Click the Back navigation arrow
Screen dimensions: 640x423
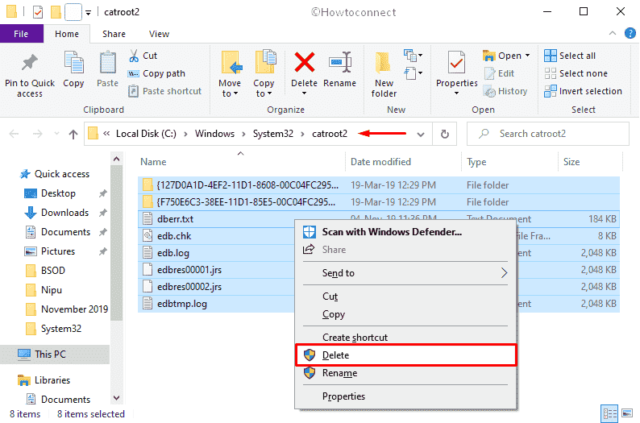(14, 134)
